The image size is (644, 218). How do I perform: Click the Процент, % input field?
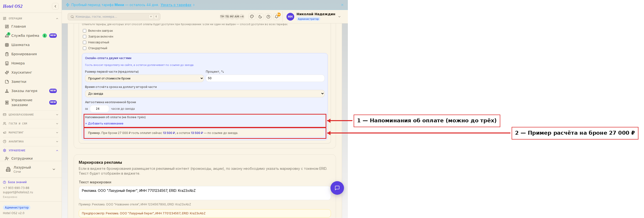tap(265, 78)
